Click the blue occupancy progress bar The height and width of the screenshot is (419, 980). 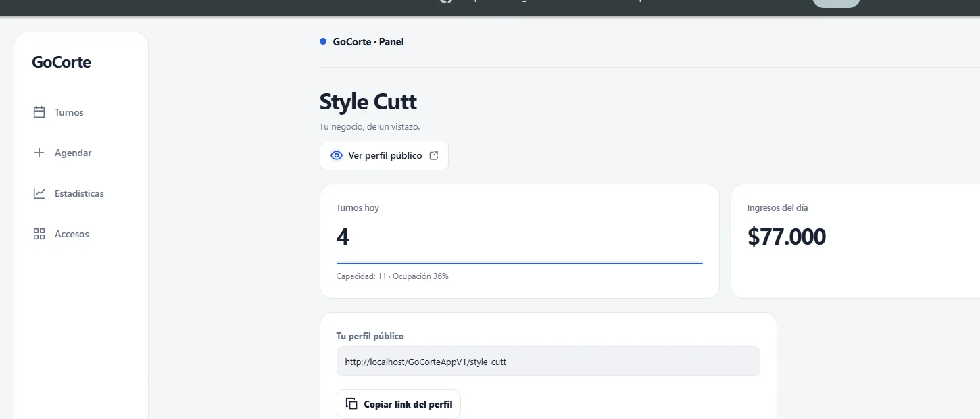(520, 263)
